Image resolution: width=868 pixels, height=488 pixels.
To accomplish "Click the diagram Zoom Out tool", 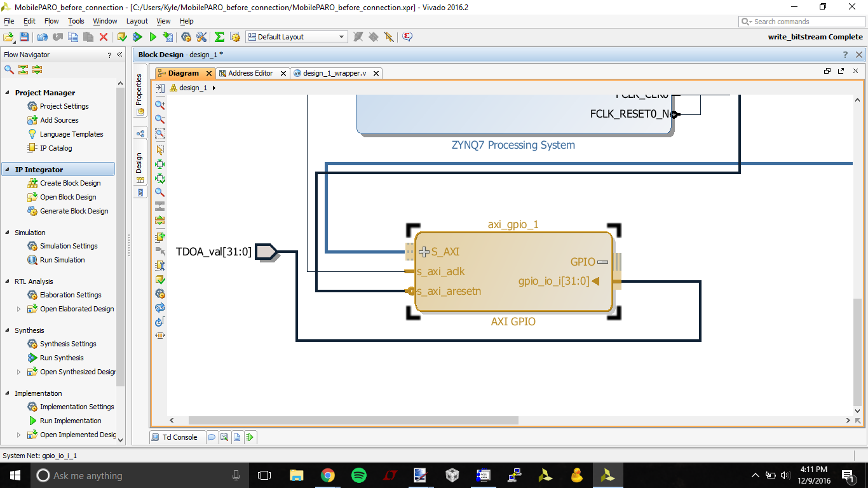I will [160, 119].
